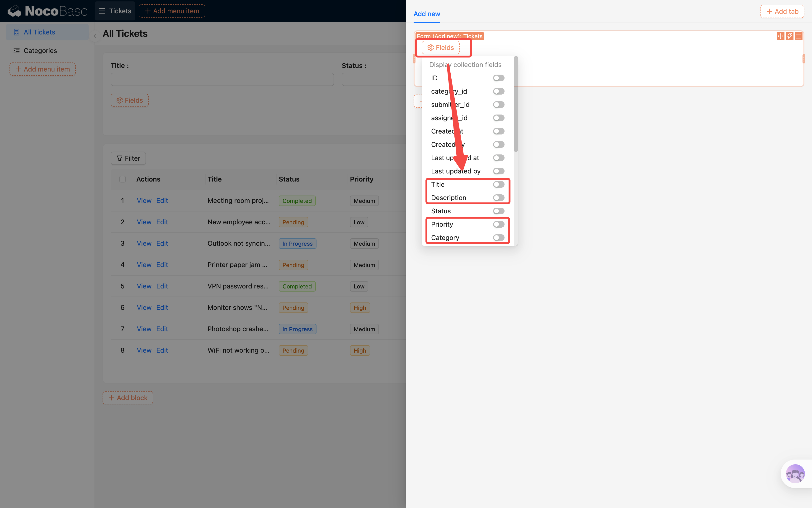Screen dimensions: 812x508
Task: Click the form block drag-move icon
Action: 780,36
